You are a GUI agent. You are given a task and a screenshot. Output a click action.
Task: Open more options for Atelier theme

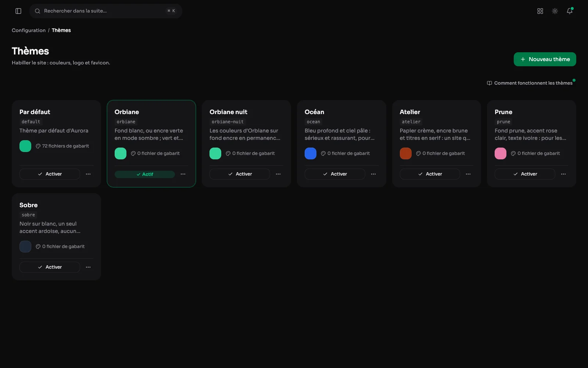(468, 174)
